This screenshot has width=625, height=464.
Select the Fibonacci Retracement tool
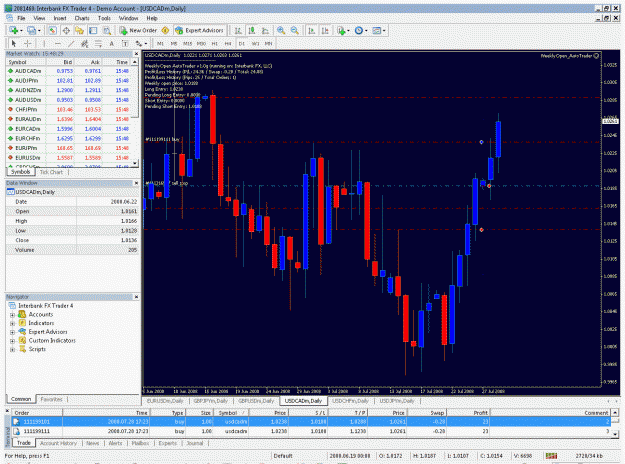[98, 43]
